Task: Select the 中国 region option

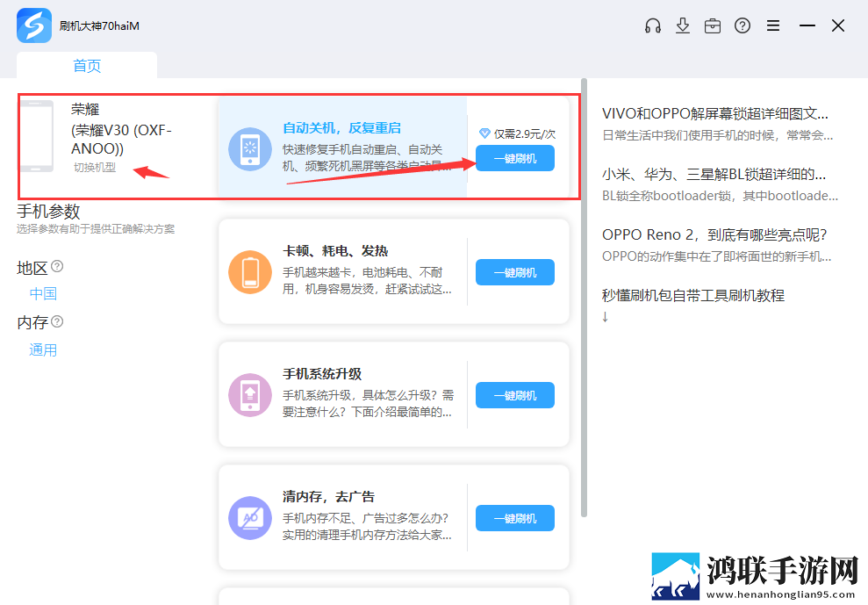Action: [43, 293]
